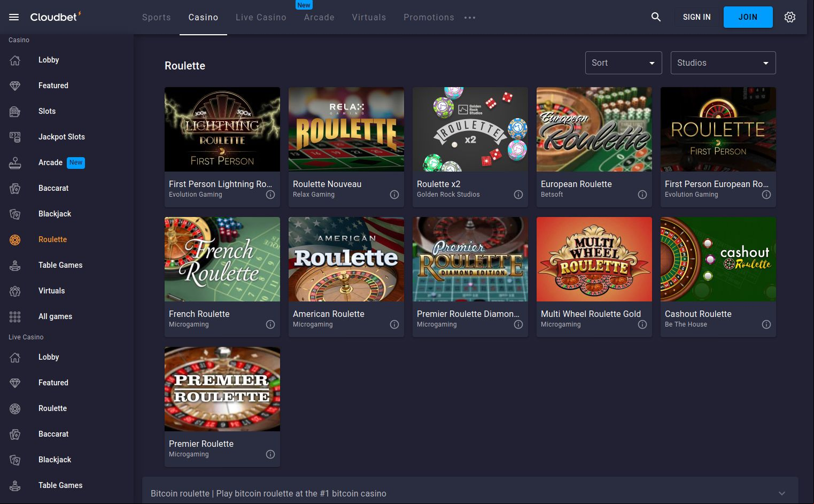The width and height of the screenshot is (814, 504).
Task: Select the Casino tab
Action: (203, 17)
